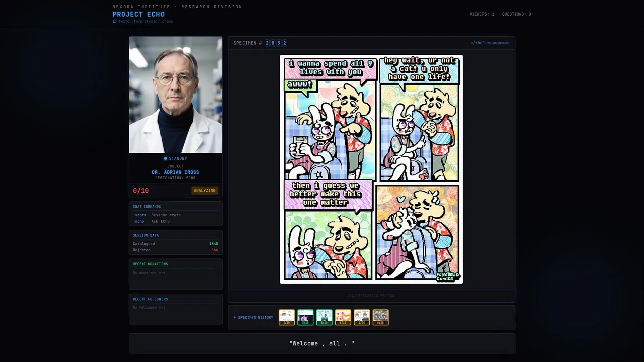The image size is (644, 362).
Task: Click the ANALYZING status badge
Action: pyautogui.click(x=205, y=191)
